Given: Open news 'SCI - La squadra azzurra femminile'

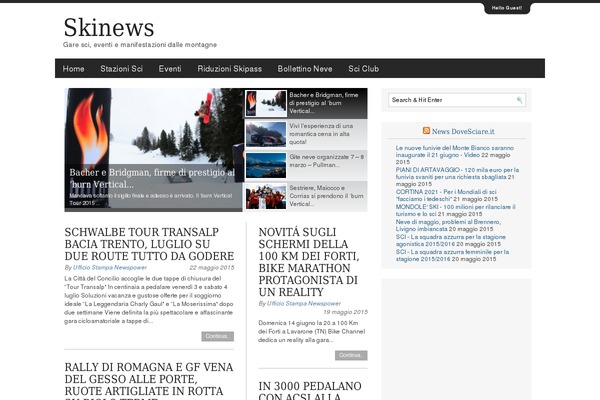Looking at the screenshot, I should [x=452, y=255].
